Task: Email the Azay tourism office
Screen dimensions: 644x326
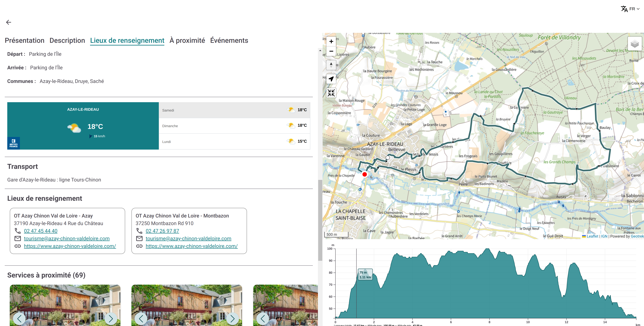Action: (x=67, y=238)
